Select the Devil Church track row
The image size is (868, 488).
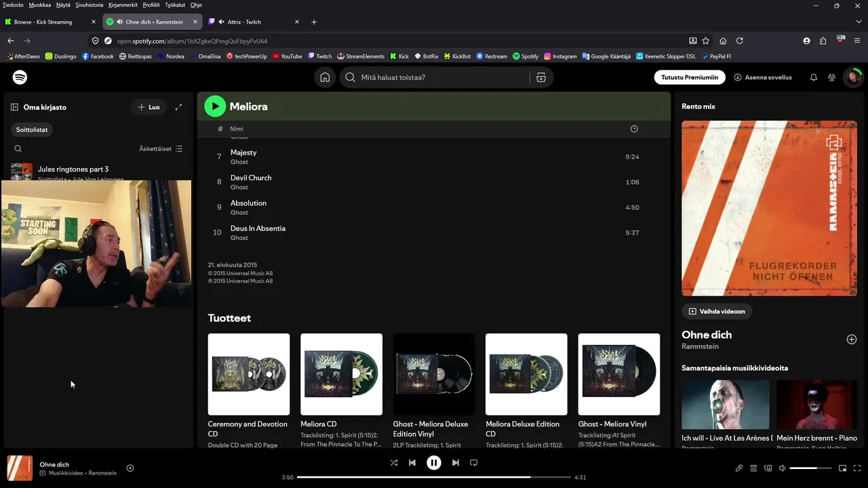coord(433,182)
